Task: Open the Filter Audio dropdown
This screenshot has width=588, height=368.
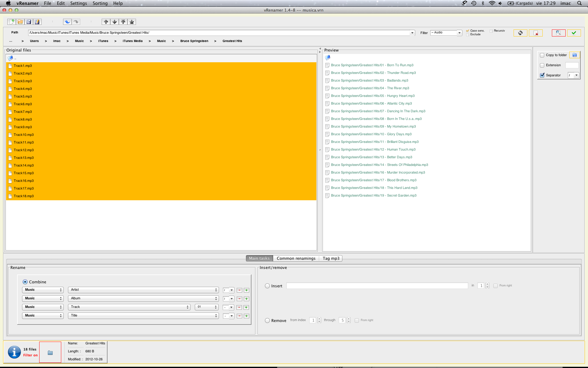Action: click(x=459, y=33)
